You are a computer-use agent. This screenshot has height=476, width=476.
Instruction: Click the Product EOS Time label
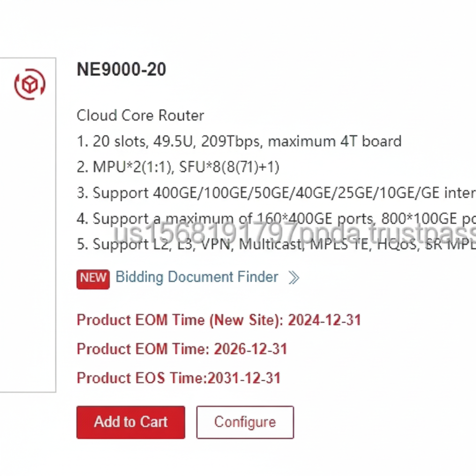pyautogui.click(x=142, y=378)
